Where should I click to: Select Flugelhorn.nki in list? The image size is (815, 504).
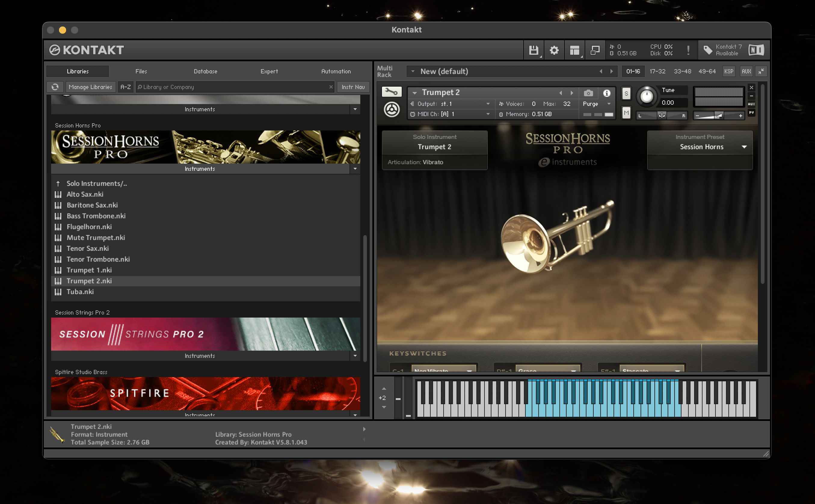pos(205,227)
